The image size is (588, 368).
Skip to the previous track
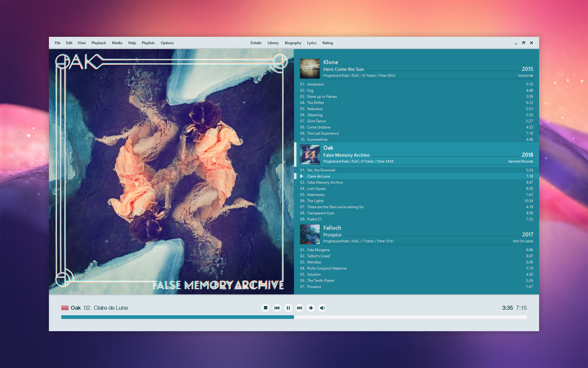coord(277,308)
